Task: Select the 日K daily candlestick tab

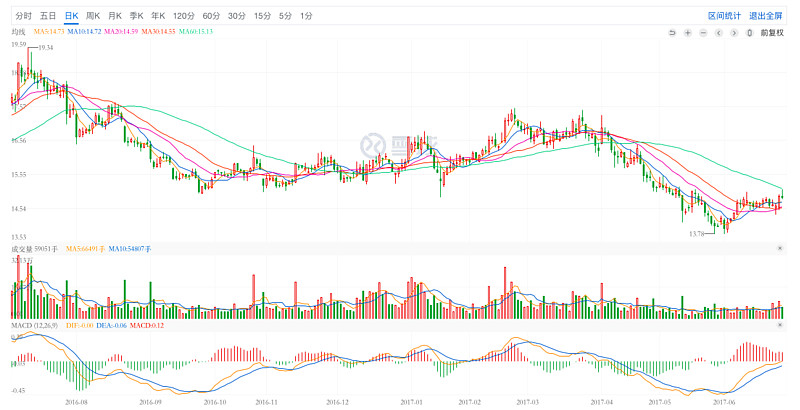Action: [71, 16]
